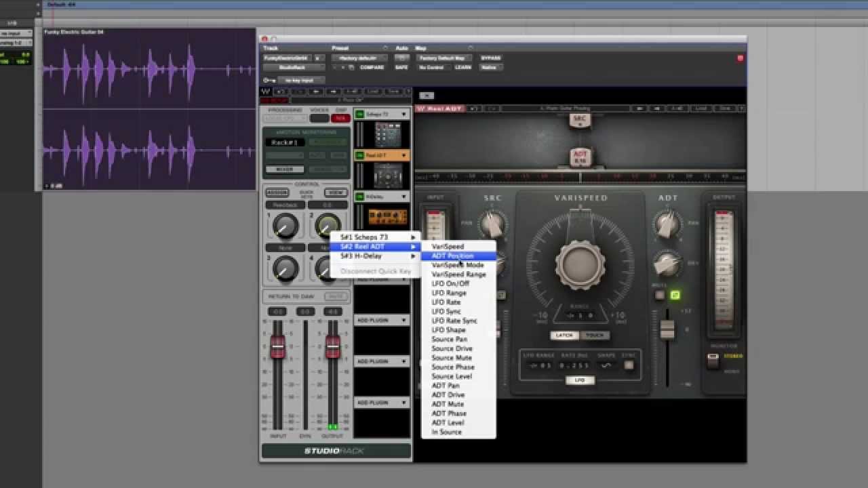Choose Source Drive menu entry
This screenshot has width=868, height=488.
pyautogui.click(x=458, y=348)
